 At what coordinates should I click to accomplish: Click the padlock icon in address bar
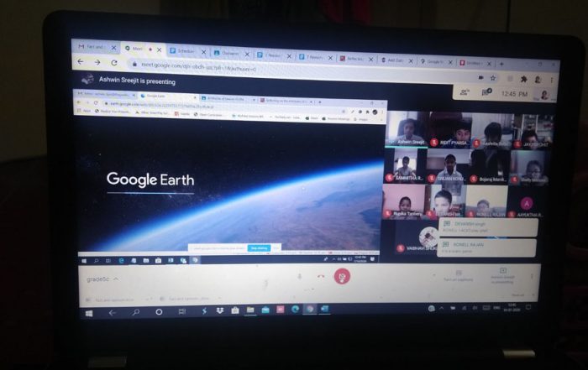[134, 64]
